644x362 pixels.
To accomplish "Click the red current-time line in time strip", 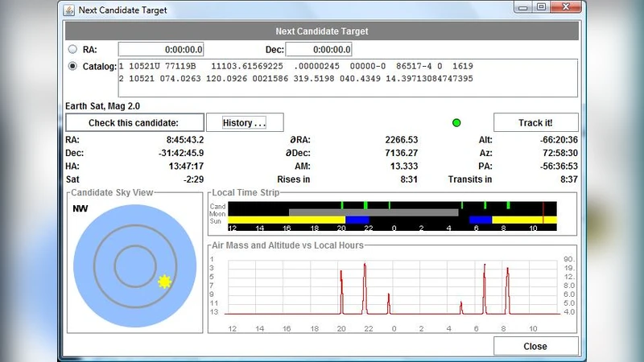I will (543, 213).
